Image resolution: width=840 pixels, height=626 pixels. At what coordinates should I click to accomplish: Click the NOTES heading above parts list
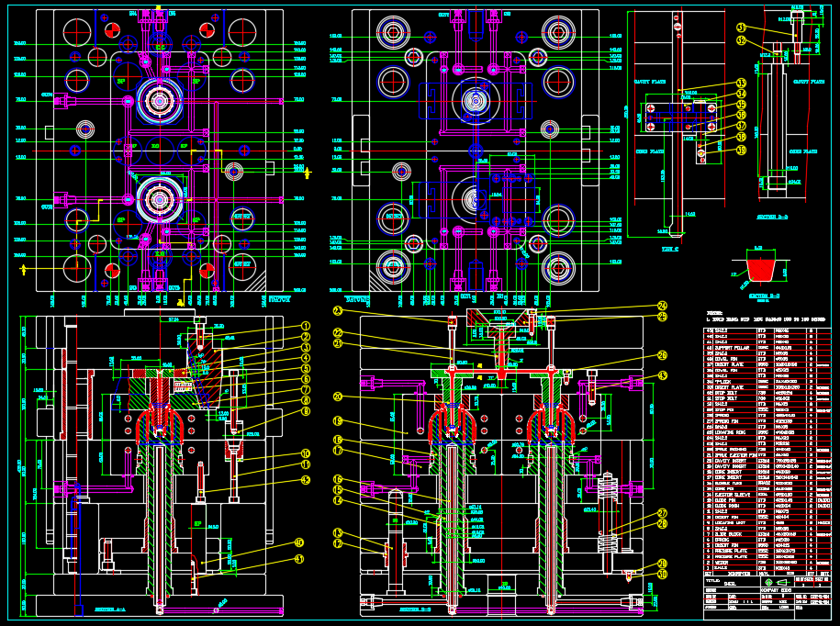click(714, 313)
